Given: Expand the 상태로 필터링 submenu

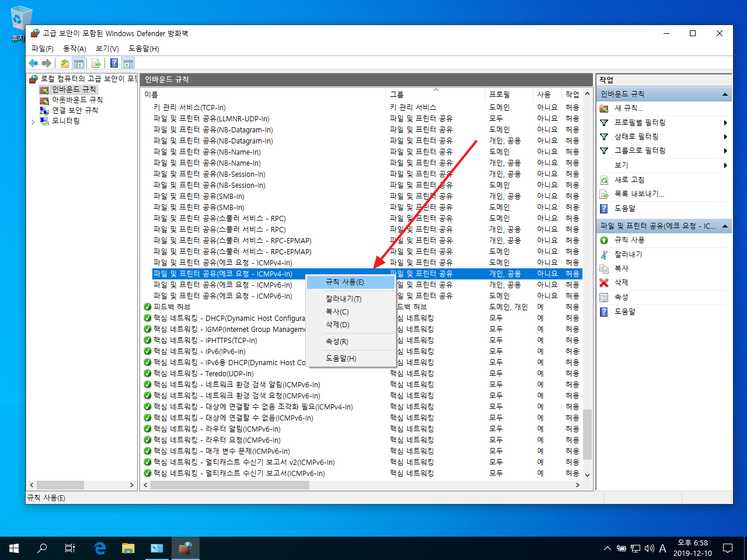Looking at the screenshot, I should (725, 136).
